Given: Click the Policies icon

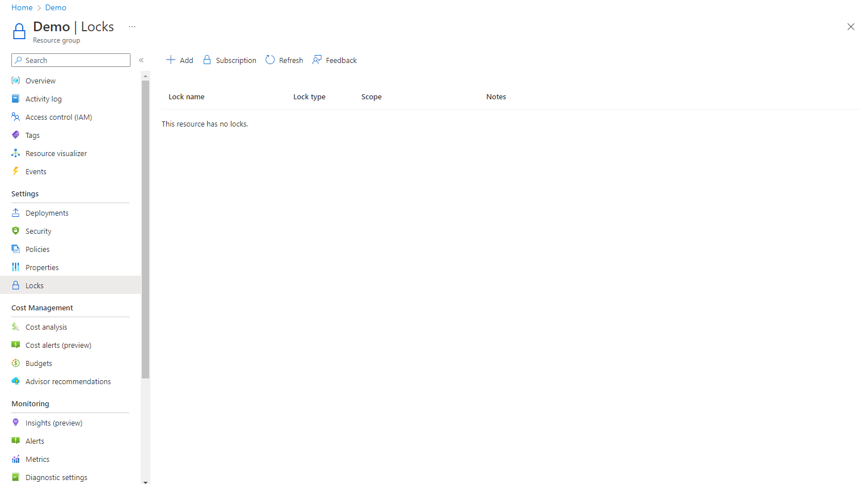Looking at the screenshot, I should click(16, 249).
